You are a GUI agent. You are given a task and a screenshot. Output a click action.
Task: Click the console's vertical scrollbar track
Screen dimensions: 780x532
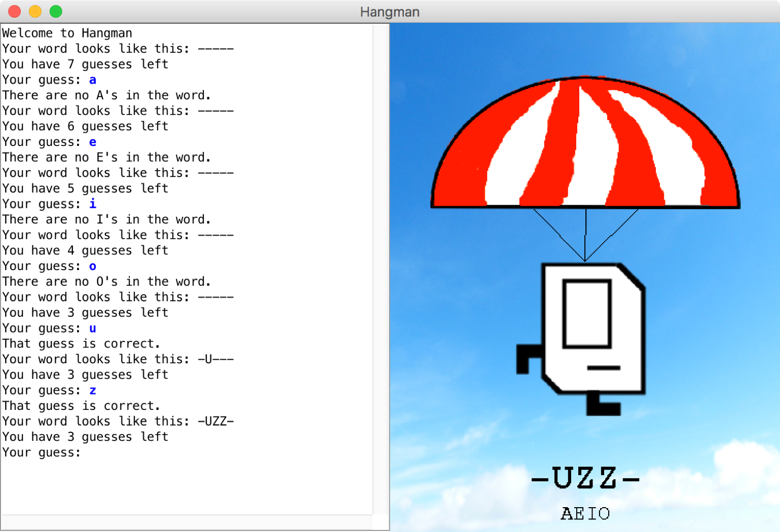(381, 269)
